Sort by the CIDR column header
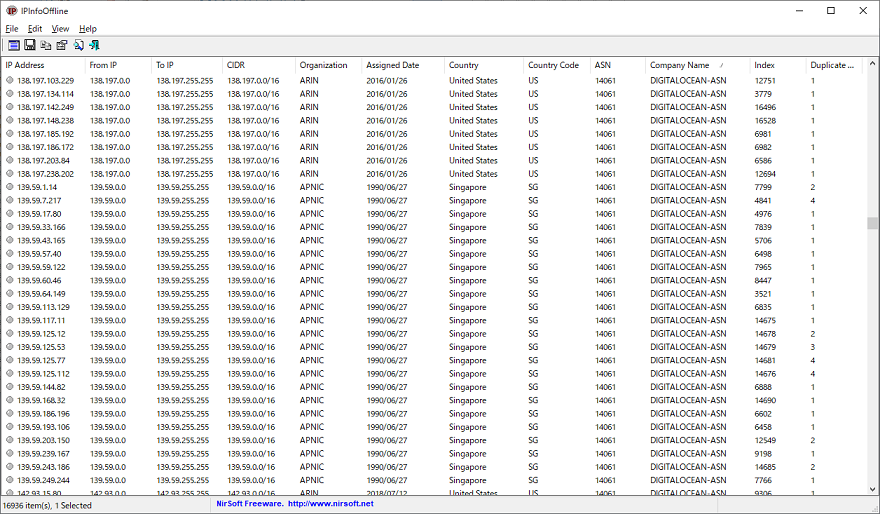880x514 pixels. click(x=259, y=65)
